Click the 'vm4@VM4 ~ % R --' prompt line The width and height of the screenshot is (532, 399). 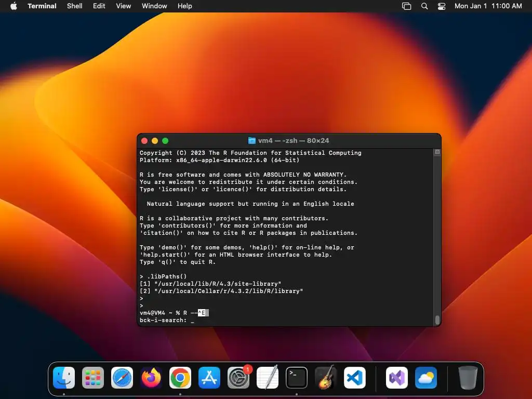[x=174, y=313]
